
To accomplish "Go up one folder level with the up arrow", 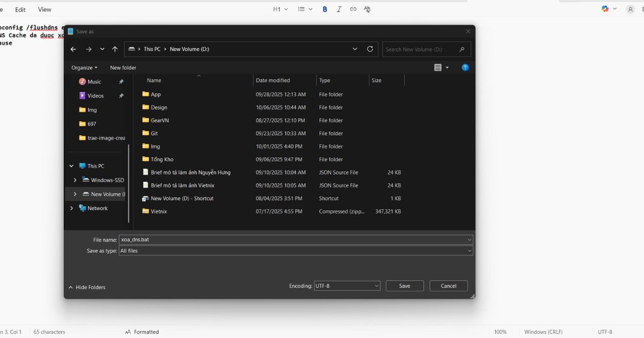I will 114,49.
